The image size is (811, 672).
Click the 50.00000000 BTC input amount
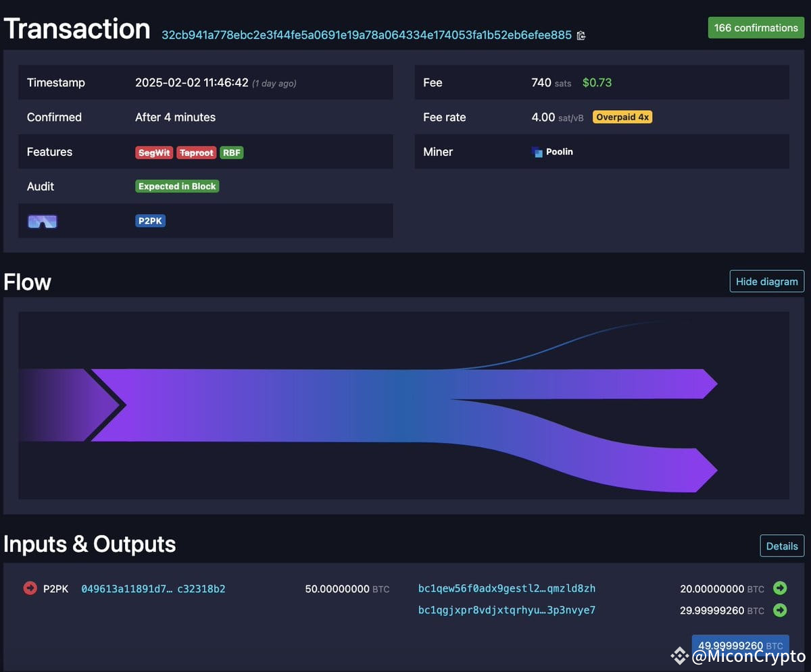(x=347, y=589)
